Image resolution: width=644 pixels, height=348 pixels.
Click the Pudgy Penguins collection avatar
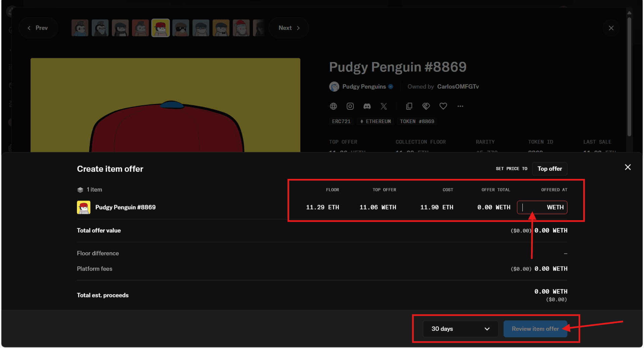click(334, 87)
